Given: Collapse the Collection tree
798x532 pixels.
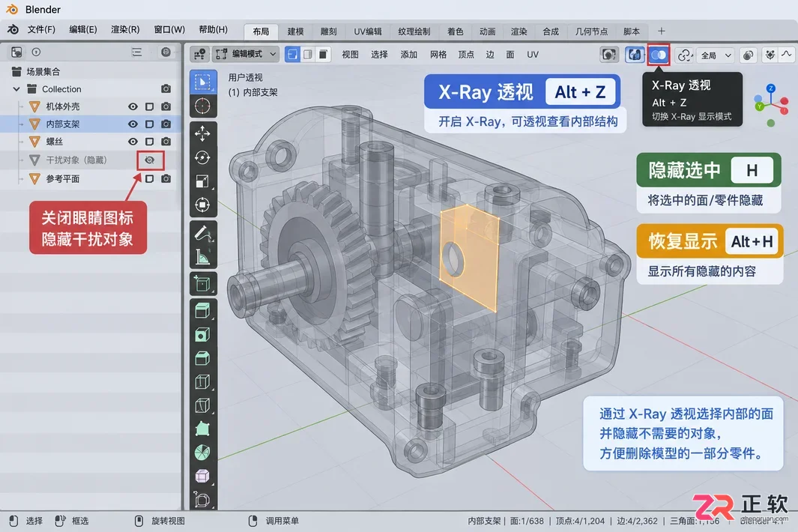Looking at the screenshot, I should pyautogui.click(x=16, y=89).
